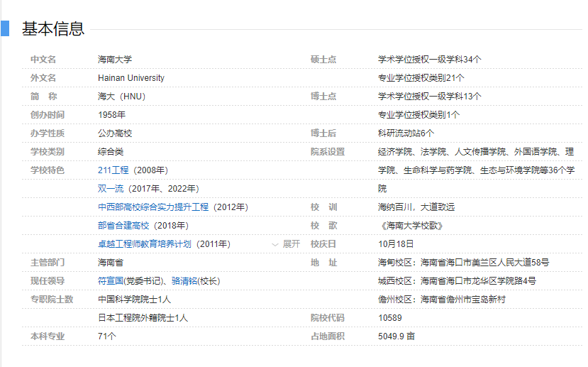Click the chevron icon beside 展开
This screenshot has width=588, height=367.
coord(275,245)
